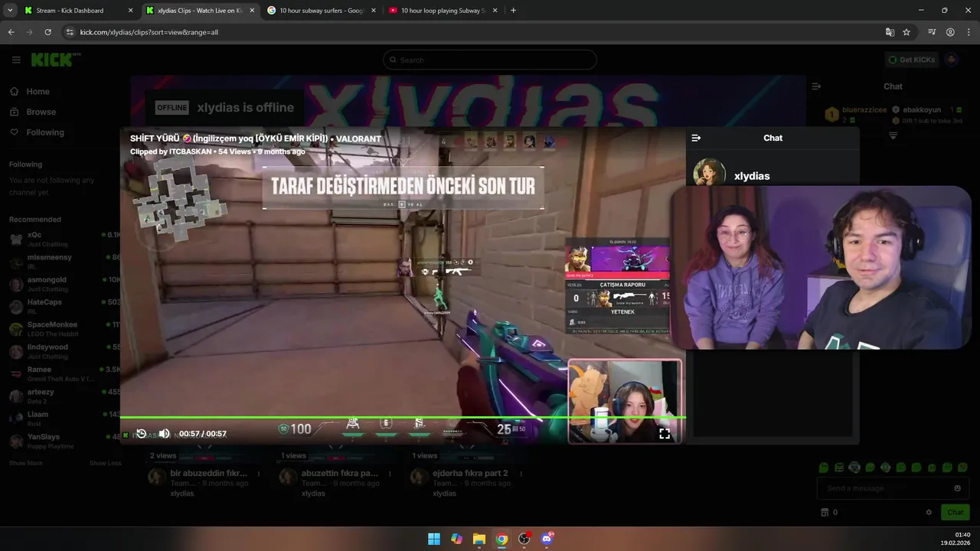
Task: Switch to 10 hour loop YouTube tab
Action: tap(443, 11)
